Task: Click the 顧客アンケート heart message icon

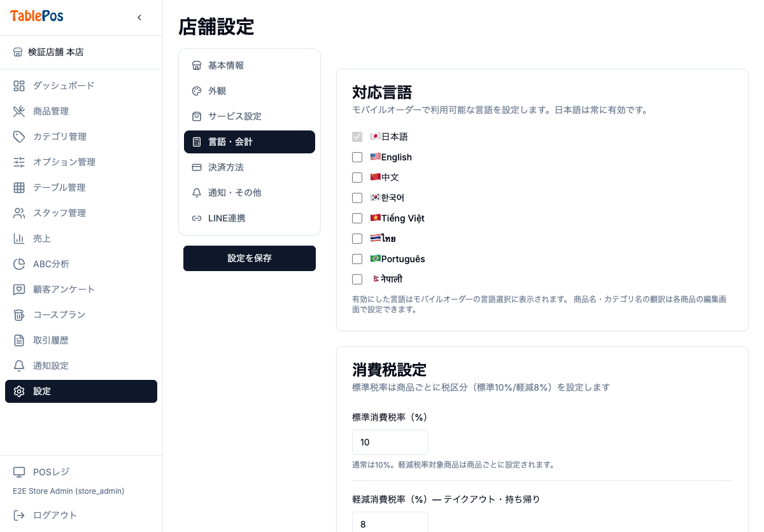Action: point(19,290)
